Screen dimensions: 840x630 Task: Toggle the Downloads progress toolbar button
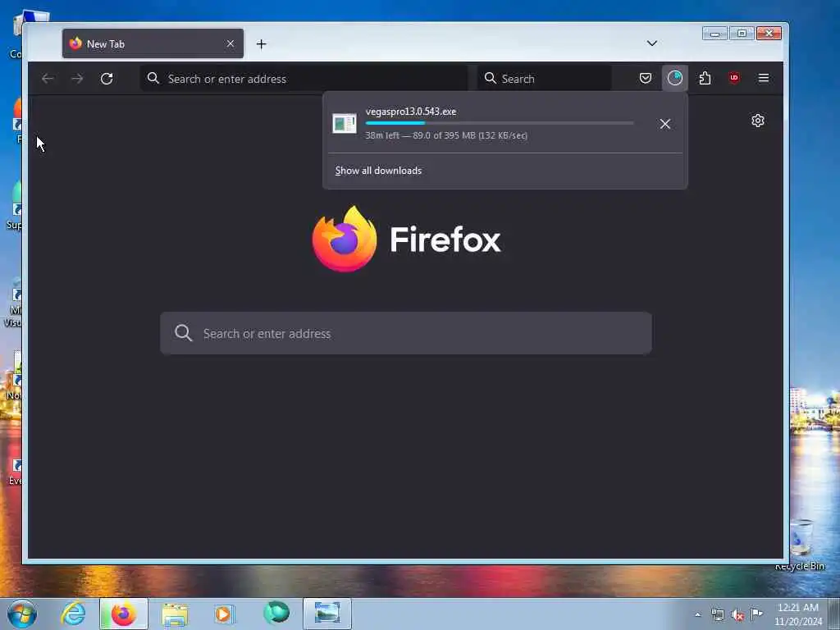pyautogui.click(x=675, y=78)
